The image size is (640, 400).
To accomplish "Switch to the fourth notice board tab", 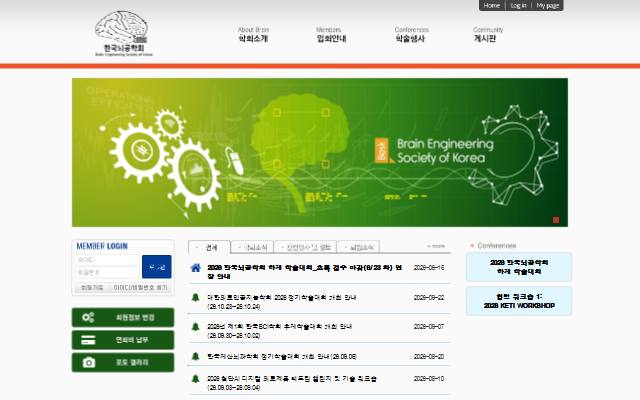I will click(359, 247).
